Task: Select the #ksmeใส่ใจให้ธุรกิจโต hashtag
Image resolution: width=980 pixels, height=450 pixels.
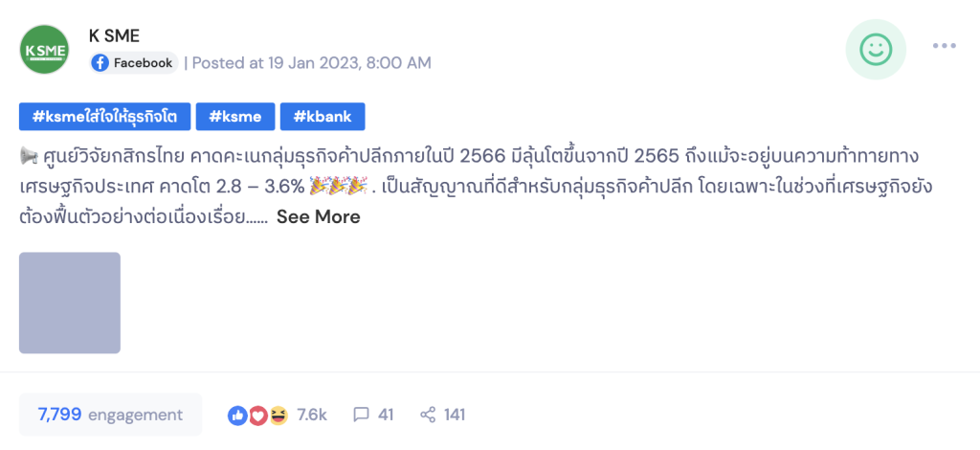Action: tap(104, 117)
